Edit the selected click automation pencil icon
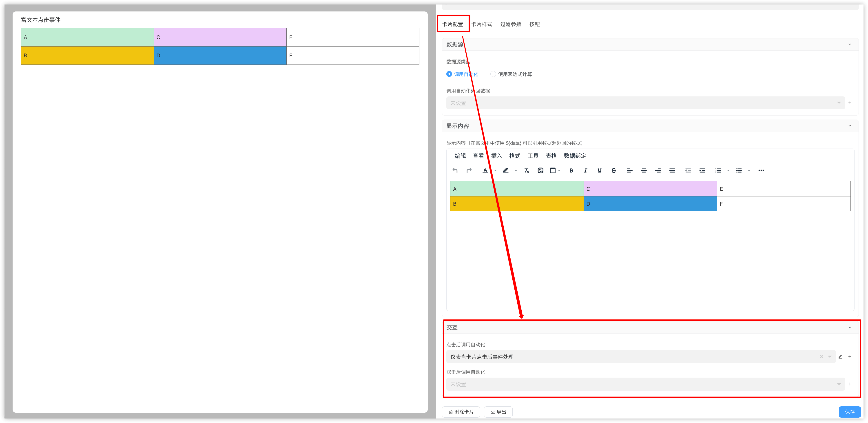The width and height of the screenshot is (868, 423). 840,357
